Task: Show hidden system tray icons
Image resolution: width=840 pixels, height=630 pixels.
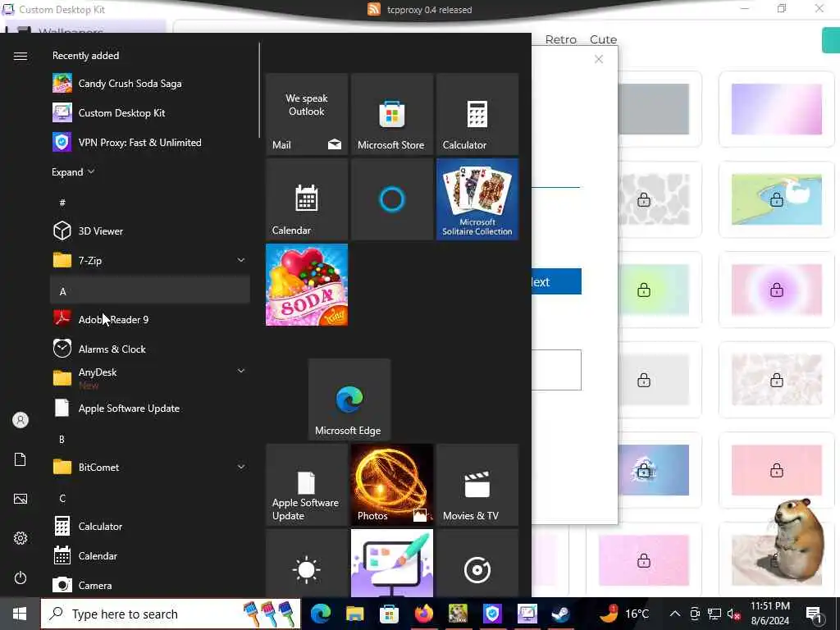Action: tap(675, 614)
